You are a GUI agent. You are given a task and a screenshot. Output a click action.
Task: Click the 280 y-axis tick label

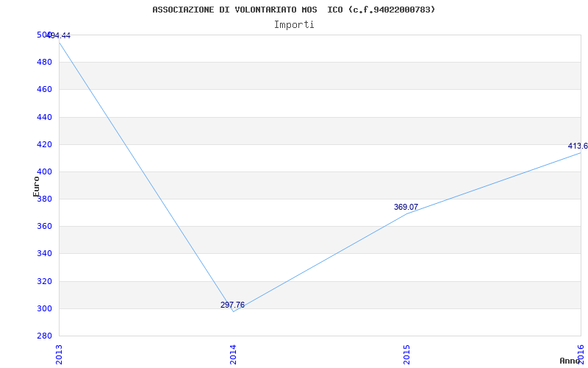pyautogui.click(x=44, y=336)
